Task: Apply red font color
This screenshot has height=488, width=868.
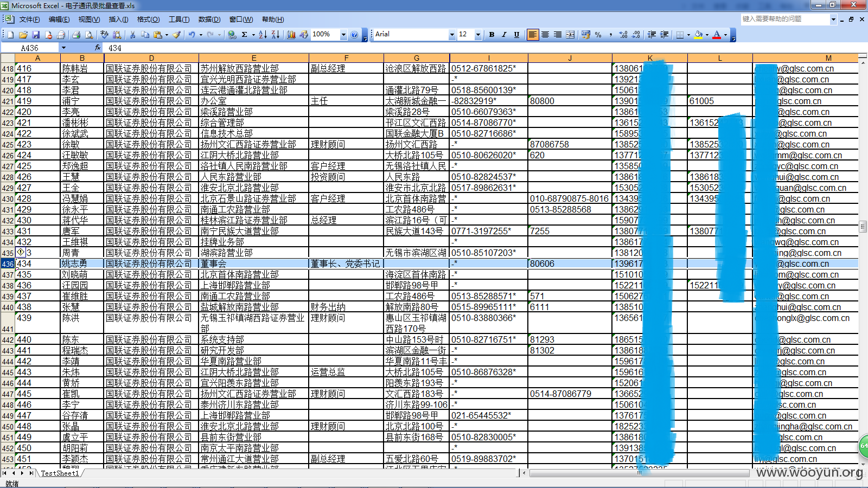Action: [717, 35]
